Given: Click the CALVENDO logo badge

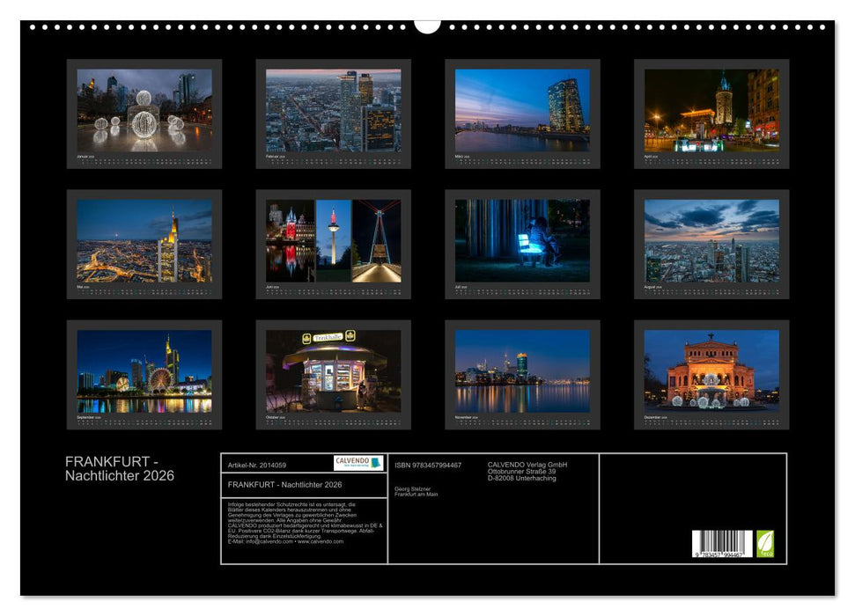Looking at the screenshot, I should click(358, 463).
